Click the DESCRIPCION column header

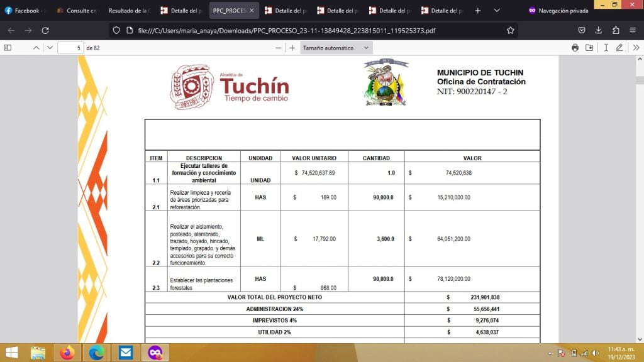[x=204, y=158]
